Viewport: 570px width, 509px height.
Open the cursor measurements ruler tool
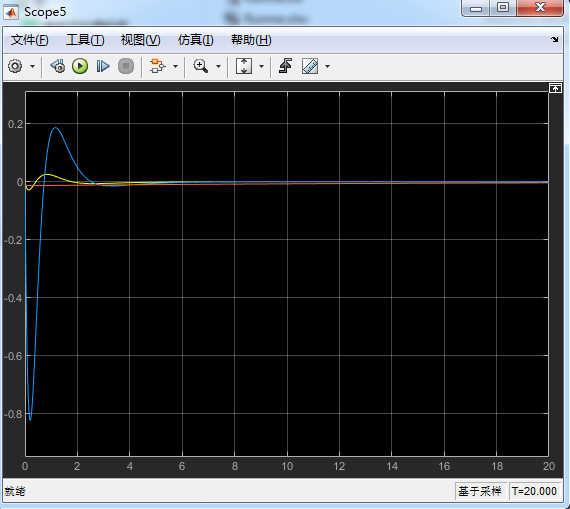(x=310, y=67)
